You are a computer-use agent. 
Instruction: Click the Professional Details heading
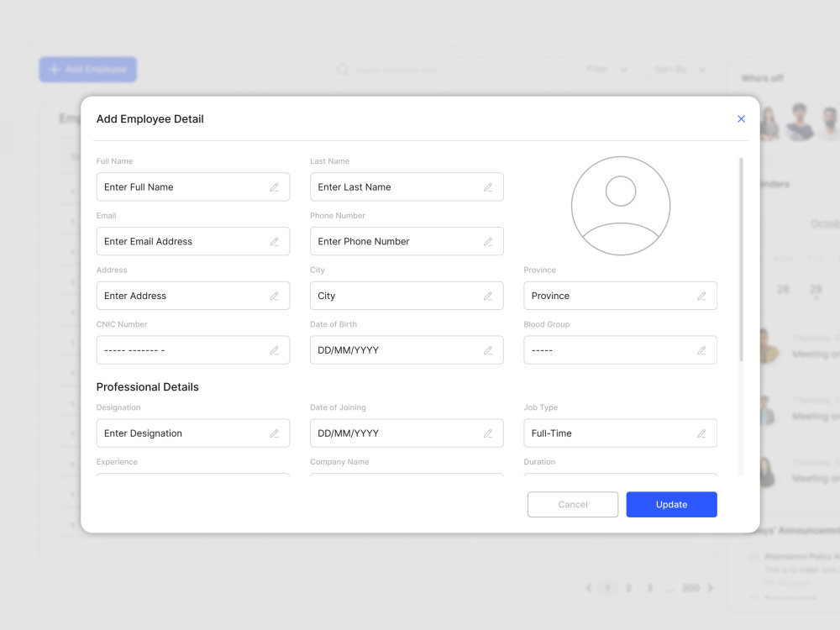(x=147, y=387)
